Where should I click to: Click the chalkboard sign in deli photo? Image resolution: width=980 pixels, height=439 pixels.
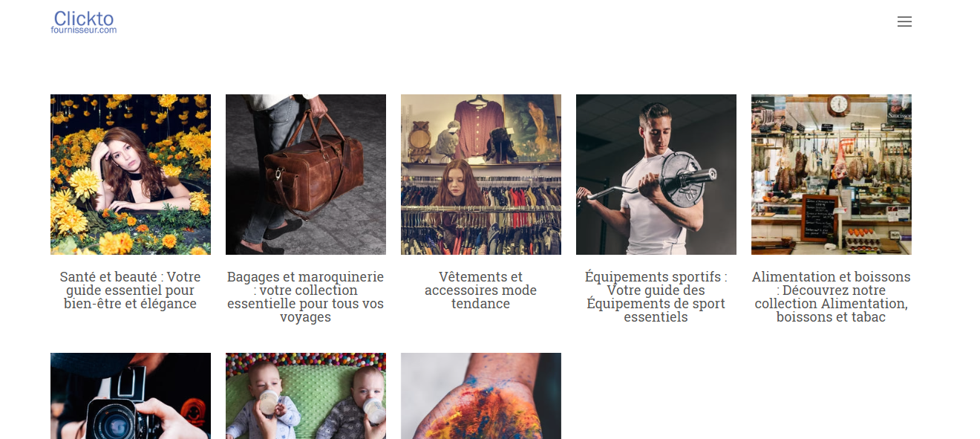point(820,218)
